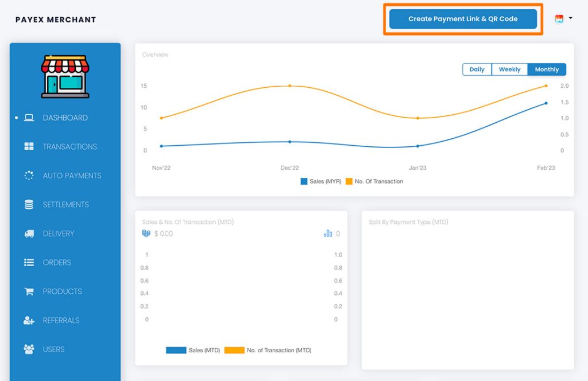
Task: Click the Settlements coin stack icon
Action: pos(29,205)
